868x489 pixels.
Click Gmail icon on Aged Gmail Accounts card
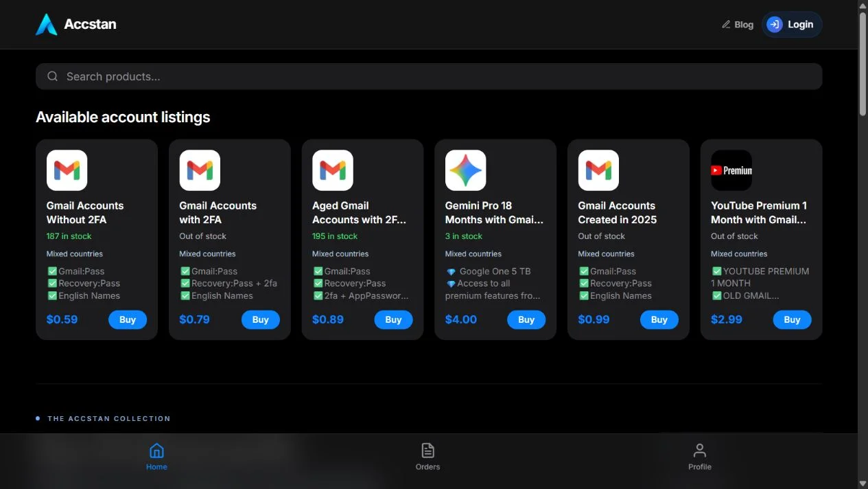coord(333,170)
